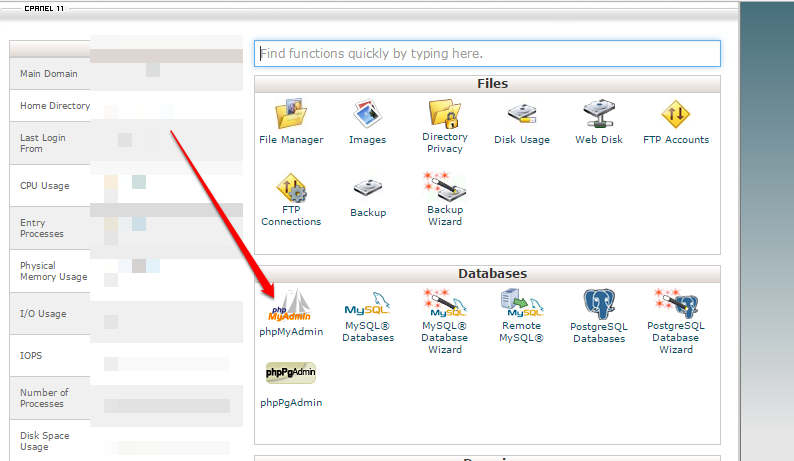Open the MySQL Databases icon

click(x=367, y=304)
